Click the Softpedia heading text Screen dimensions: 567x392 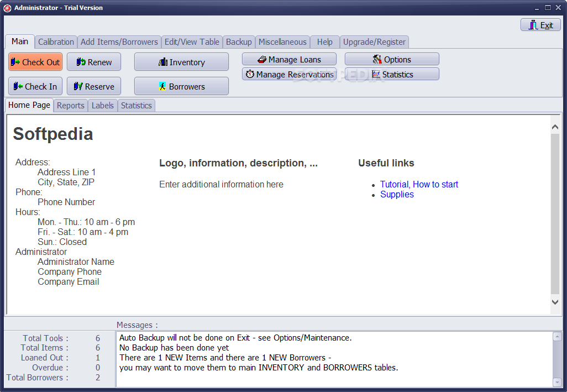click(53, 134)
